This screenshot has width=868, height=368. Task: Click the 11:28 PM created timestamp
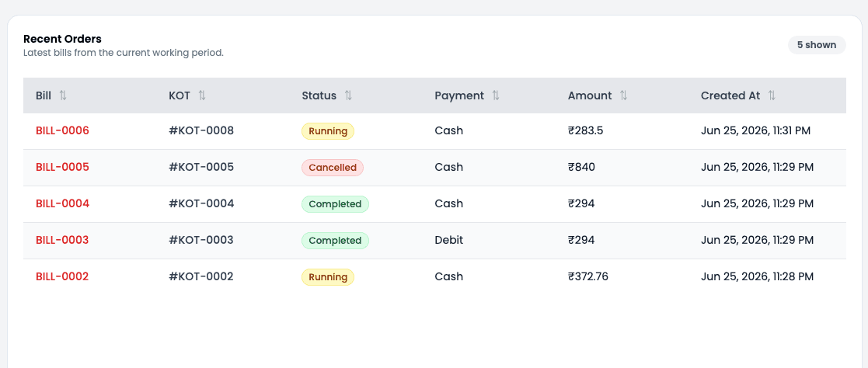coord(758,277)
